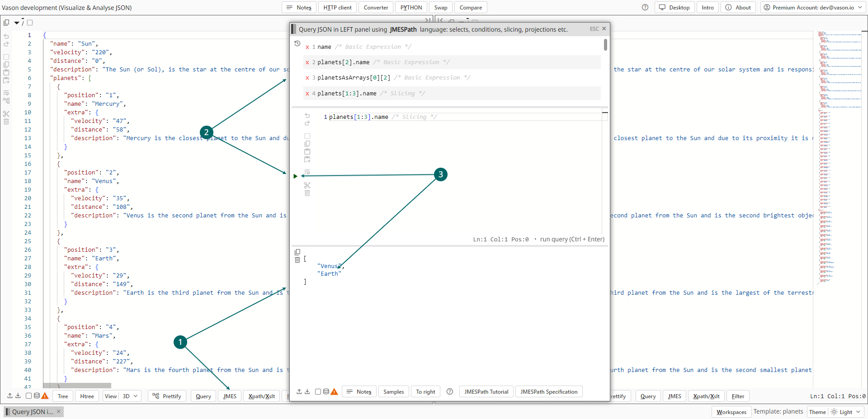868x419 pixels.
Task: Click the Desktop button
Action: pyautogui.click(x=674, y=7)
